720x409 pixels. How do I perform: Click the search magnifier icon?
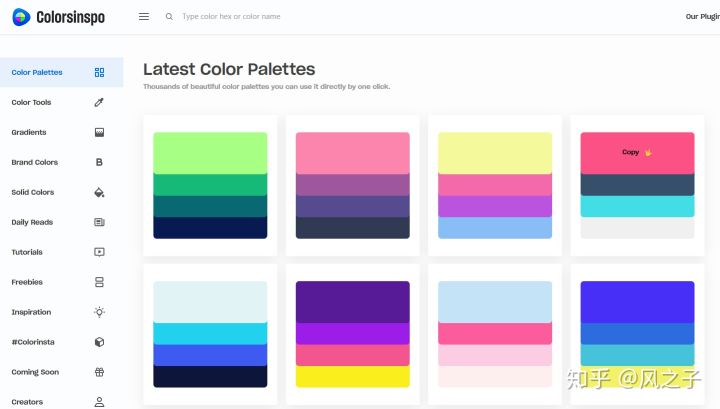169,17
